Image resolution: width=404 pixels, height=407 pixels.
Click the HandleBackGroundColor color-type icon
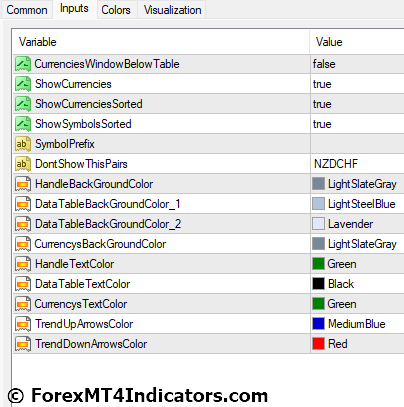point(23,184)
